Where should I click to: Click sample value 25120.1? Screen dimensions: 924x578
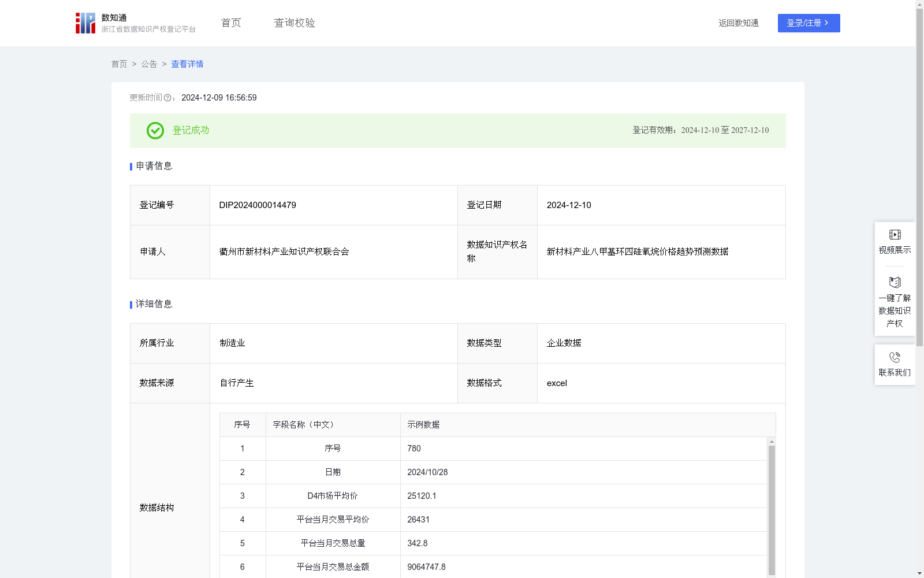tap(422, 496)
